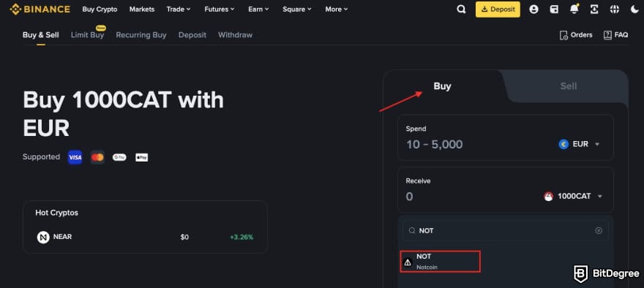Click the Google Pay icon

click(119, 157)
